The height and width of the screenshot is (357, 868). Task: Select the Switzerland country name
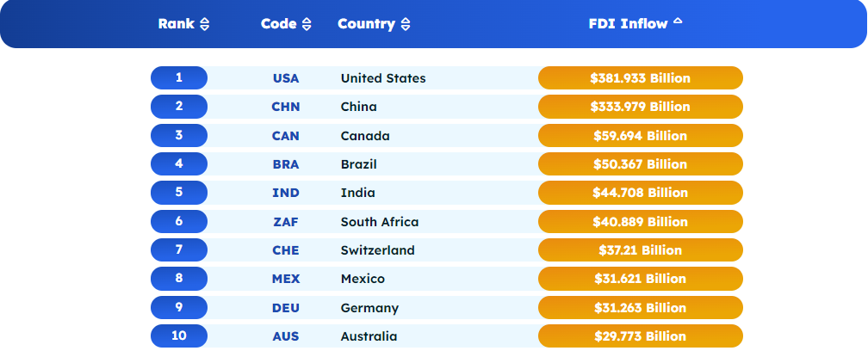[x=377, y=250]
